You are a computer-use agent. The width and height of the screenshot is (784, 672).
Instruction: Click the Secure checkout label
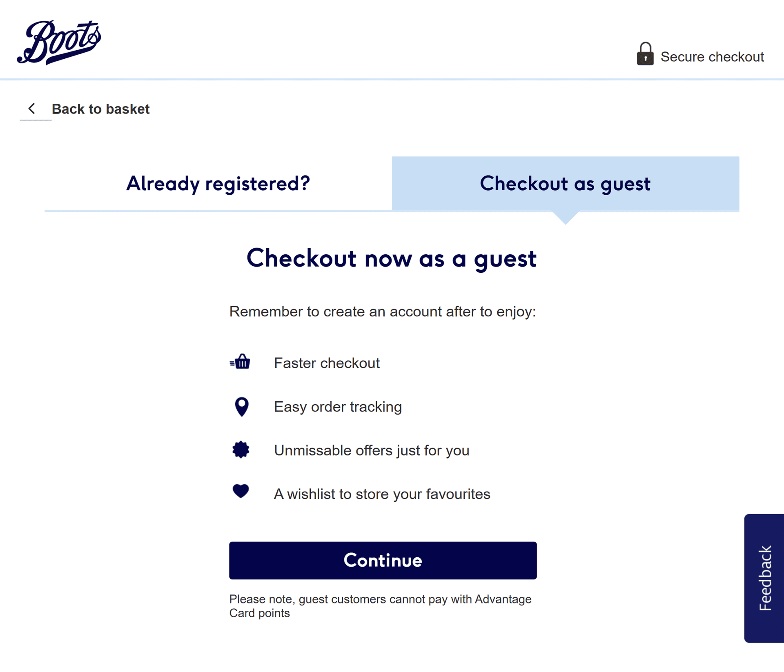[x=712, y=57]
